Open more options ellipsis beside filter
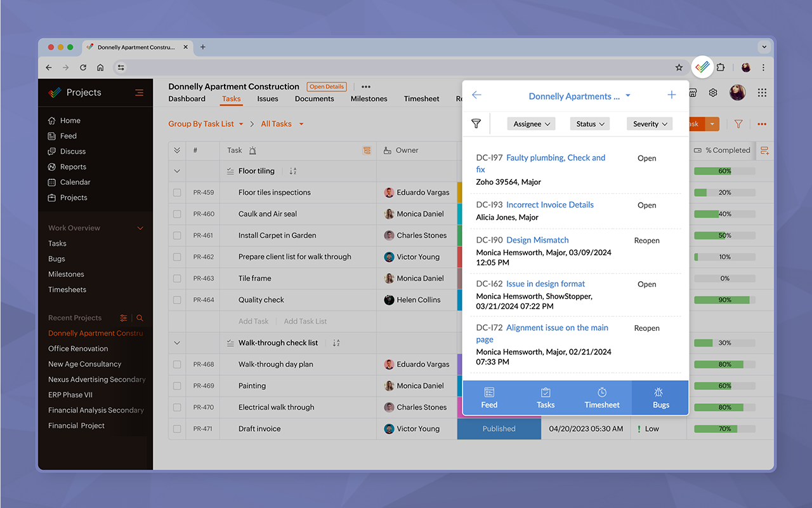Image resolution: width=812 pixels, height=508 pixels. (x=762, y=124)
